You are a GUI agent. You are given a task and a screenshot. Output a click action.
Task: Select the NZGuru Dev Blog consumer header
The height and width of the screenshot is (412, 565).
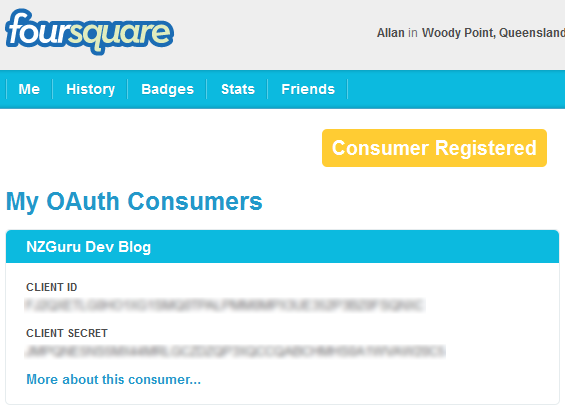coord(282,247)
